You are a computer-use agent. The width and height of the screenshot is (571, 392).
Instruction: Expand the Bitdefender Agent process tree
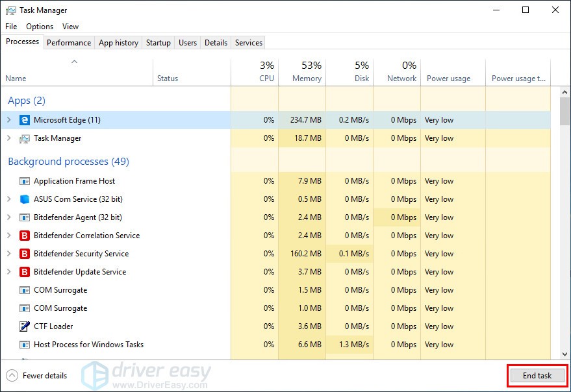pos(9,217)
